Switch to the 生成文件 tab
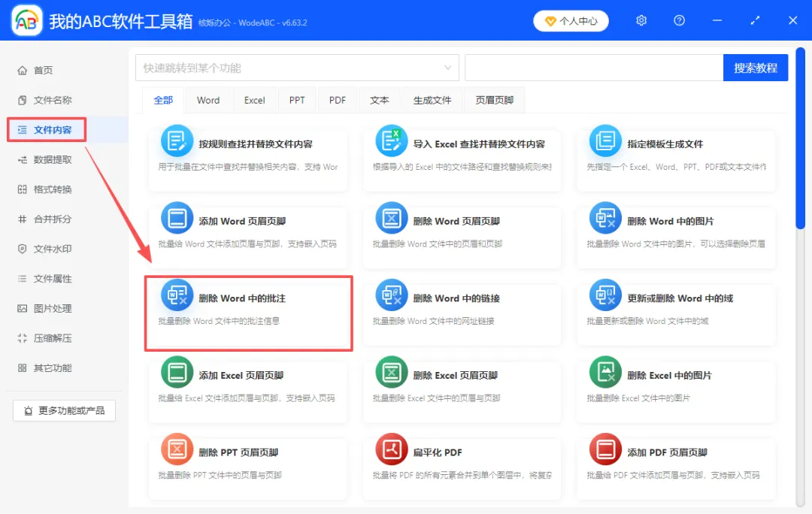The width and height of the screenshot is (812, 514). [432, 100]
